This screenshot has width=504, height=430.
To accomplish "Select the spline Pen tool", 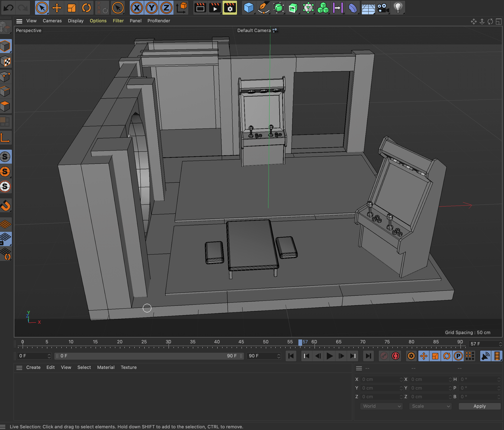I will click(263, 8).
